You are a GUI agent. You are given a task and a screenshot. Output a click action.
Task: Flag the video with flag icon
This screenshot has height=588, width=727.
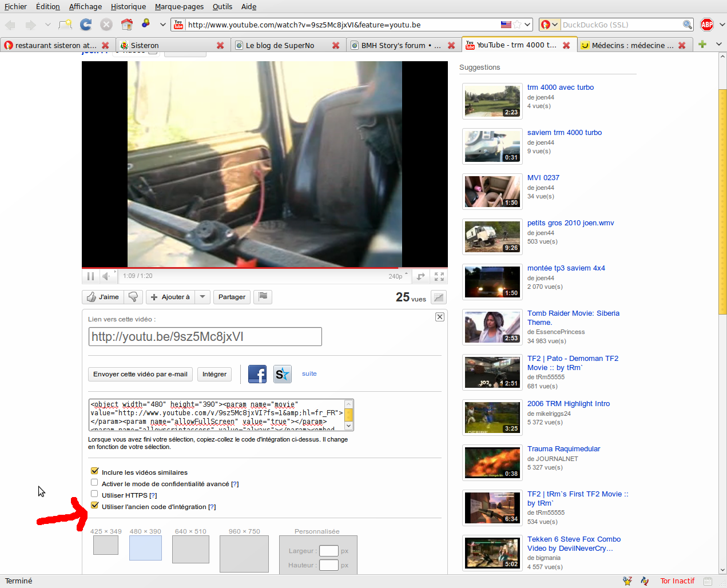click(263, 297)
